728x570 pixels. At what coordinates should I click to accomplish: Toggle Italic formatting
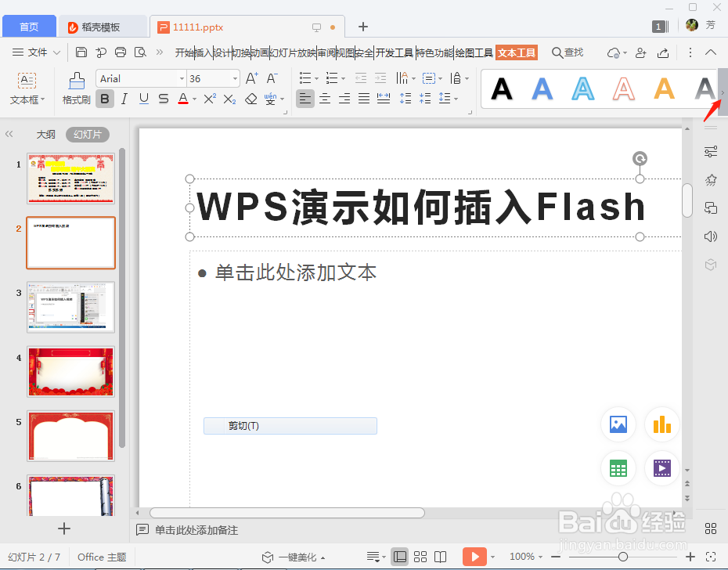124,99
